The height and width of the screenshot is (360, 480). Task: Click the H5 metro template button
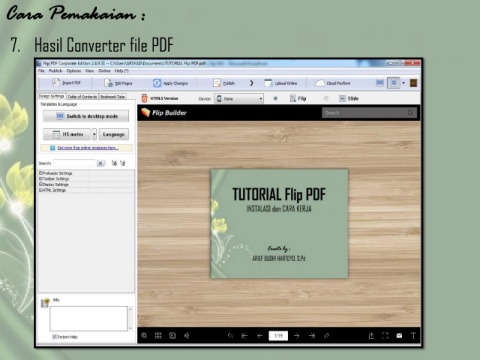[67, 134]
